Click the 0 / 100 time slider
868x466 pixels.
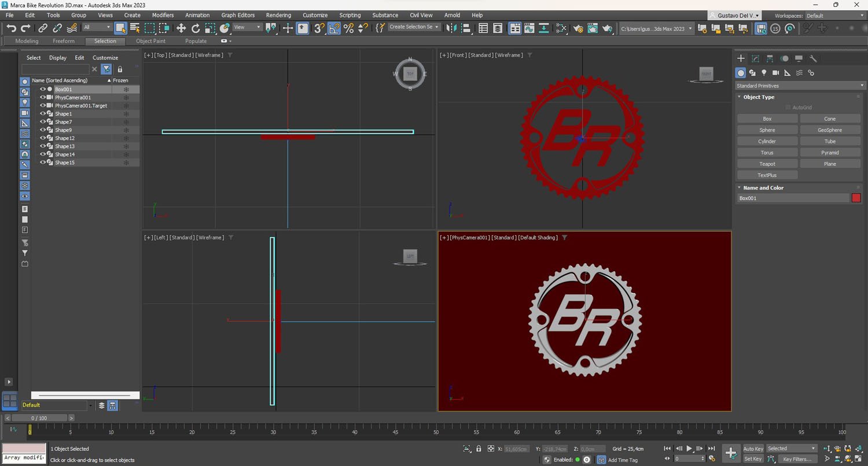coord(39,418)
